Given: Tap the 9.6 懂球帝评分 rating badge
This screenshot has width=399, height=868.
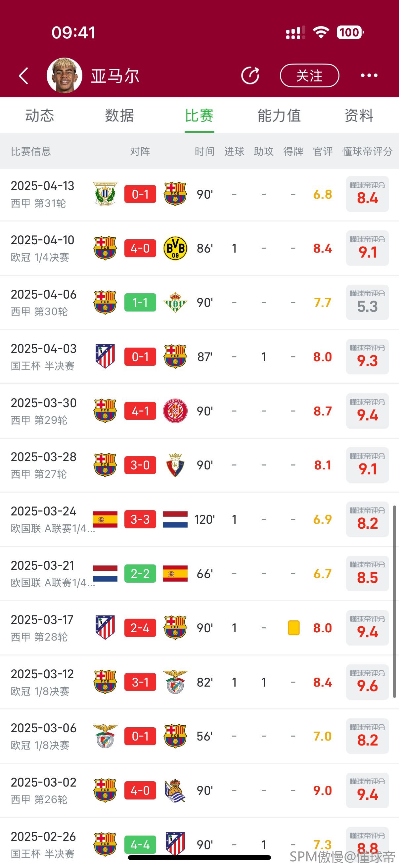Looking at the screenshot, I should pos(367,682).
